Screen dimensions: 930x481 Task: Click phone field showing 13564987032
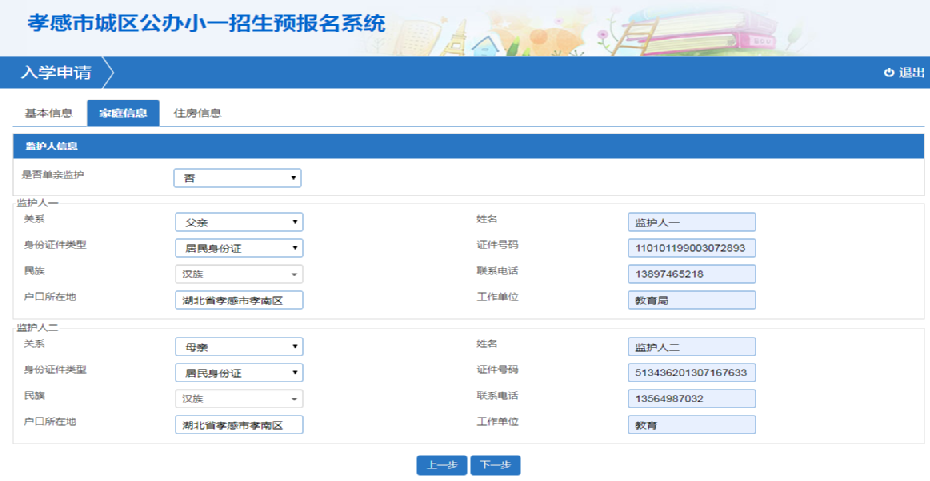(691, 399)
